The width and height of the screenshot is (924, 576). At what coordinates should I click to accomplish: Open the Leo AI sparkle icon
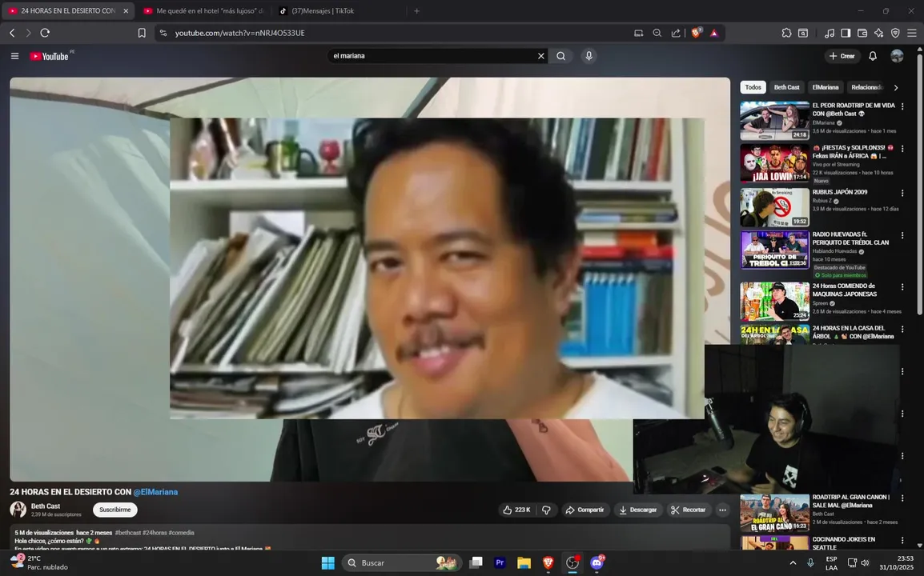878,33
